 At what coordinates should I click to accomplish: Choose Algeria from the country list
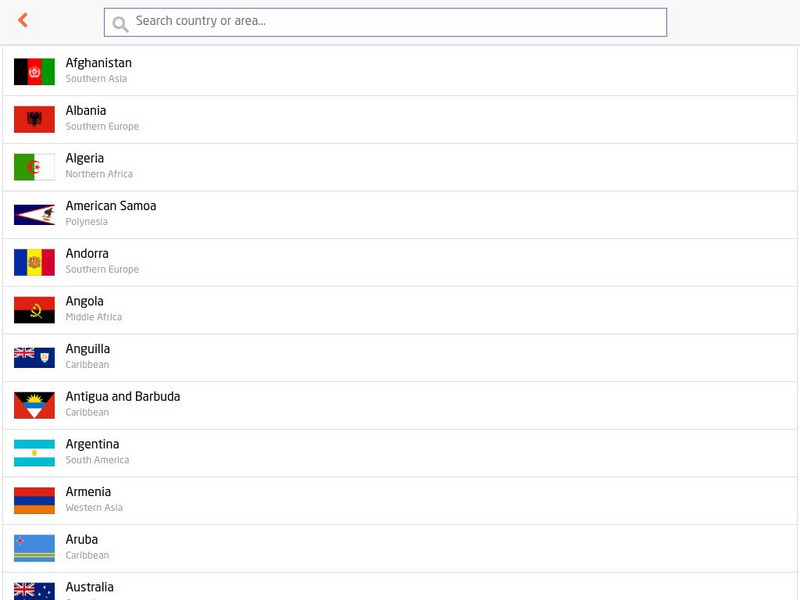pos(85,158)
